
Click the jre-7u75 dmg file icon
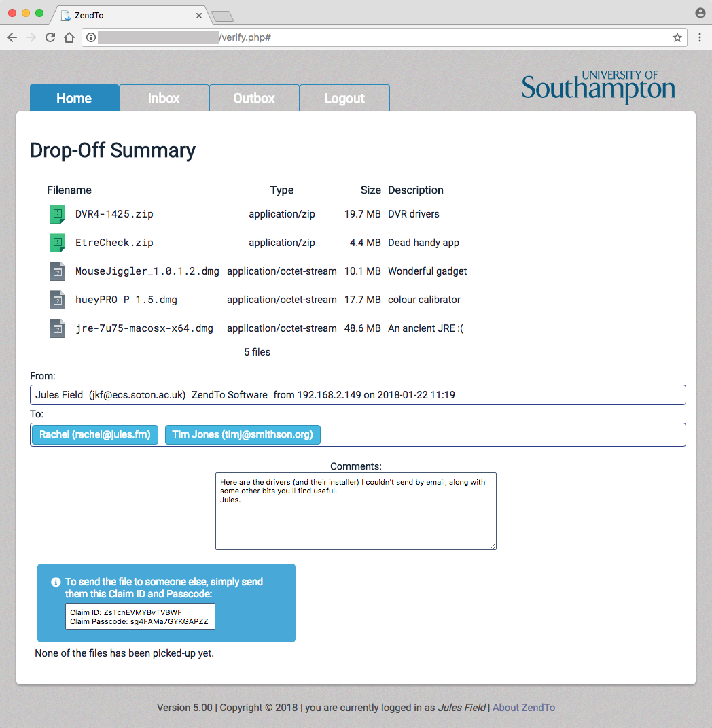(58, 328)
